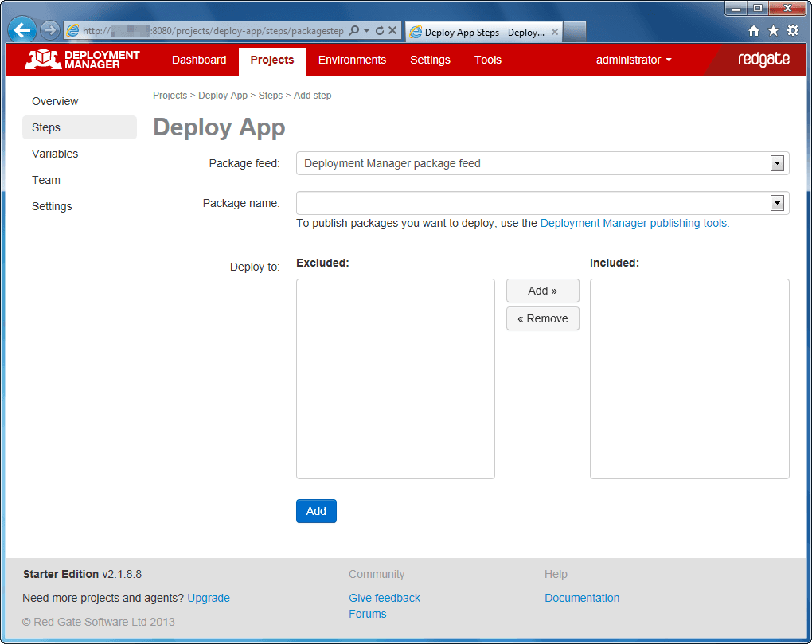This screenshot has height=644, width=812.
Task: Open the Forums link
Action: (x=368, y=614)
